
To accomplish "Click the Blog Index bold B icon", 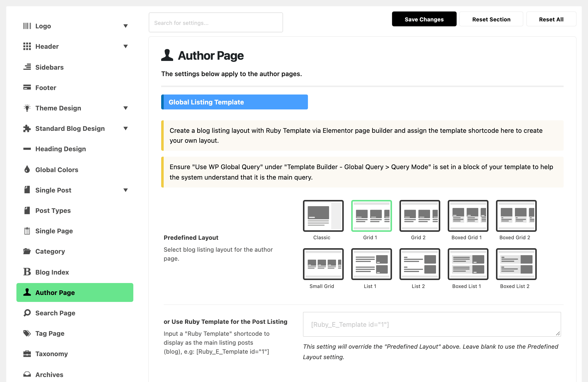I will 27,272.
